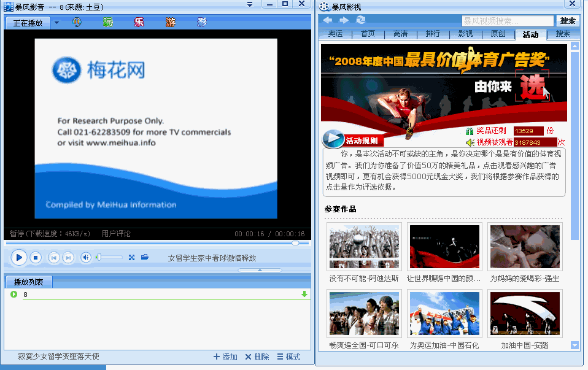
Task: Click the green play icon of item 8
Action: pos(14,295)
